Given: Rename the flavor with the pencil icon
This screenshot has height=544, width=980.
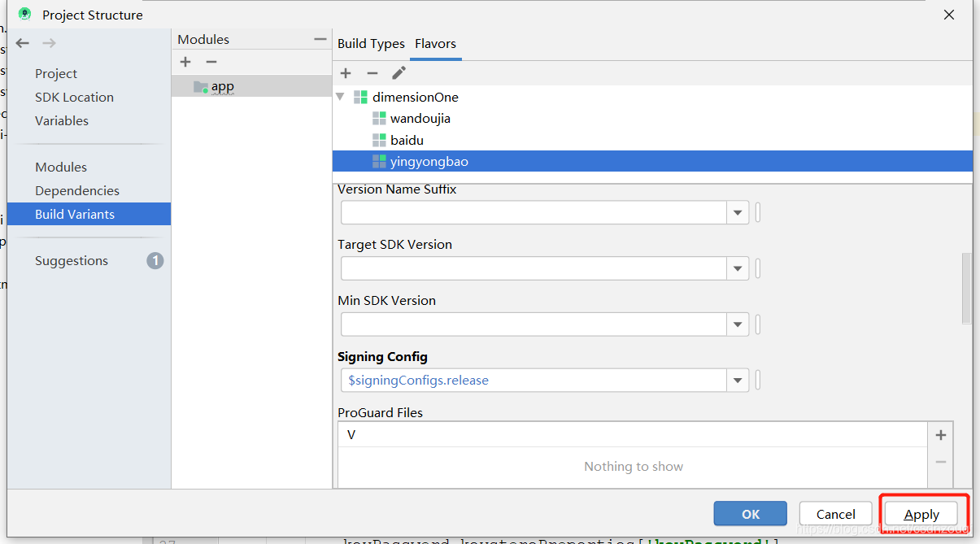Looking at the screenshot, I should 399,73.
